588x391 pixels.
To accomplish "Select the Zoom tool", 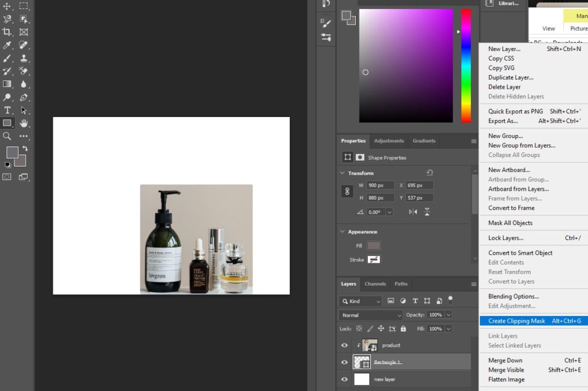I will 7,136.
